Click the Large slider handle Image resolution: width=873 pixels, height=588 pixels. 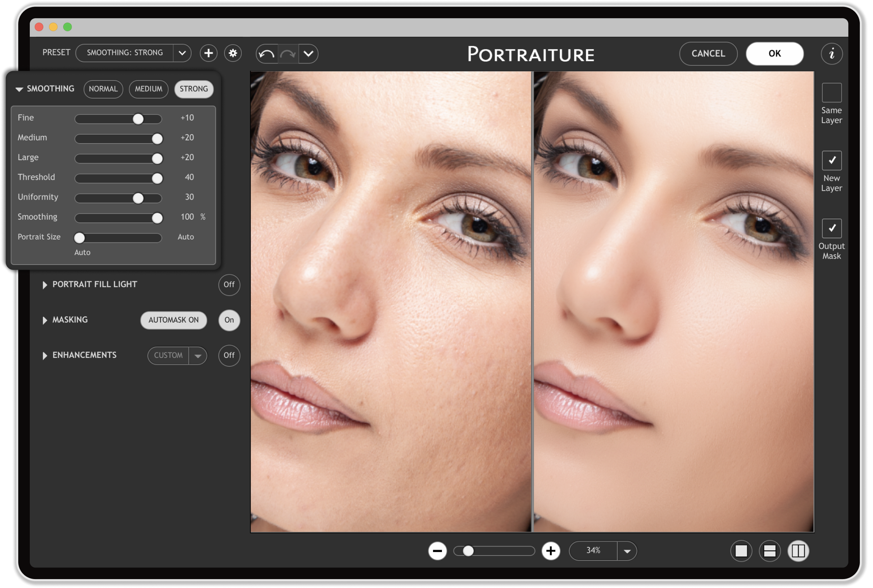(x=157, y=158)
